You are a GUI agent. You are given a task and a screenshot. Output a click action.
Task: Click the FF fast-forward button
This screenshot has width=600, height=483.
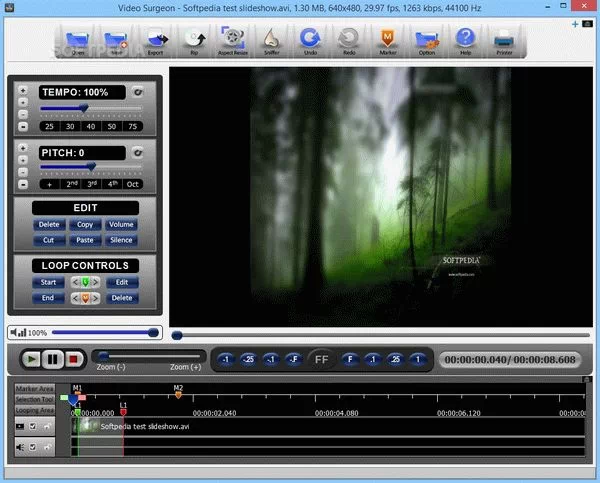[321, 358]
